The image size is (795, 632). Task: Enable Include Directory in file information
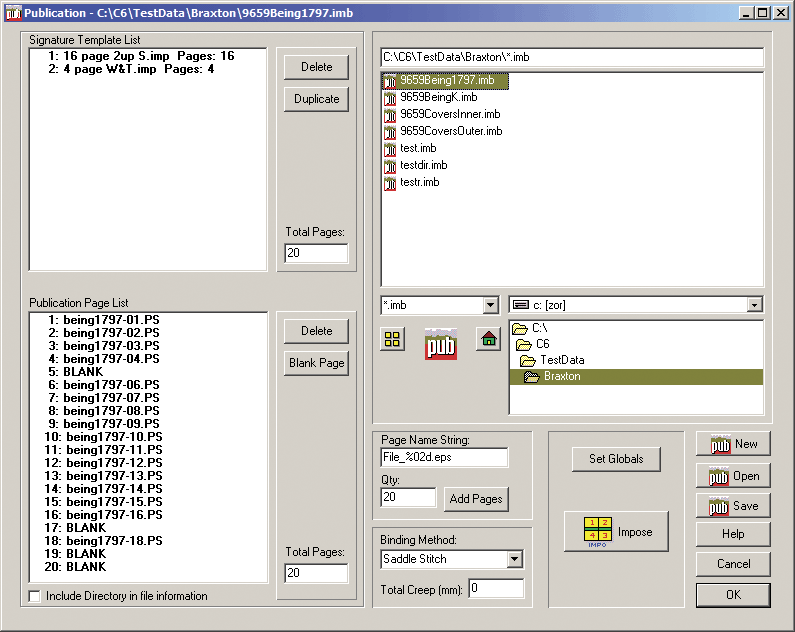pos(36,597)
